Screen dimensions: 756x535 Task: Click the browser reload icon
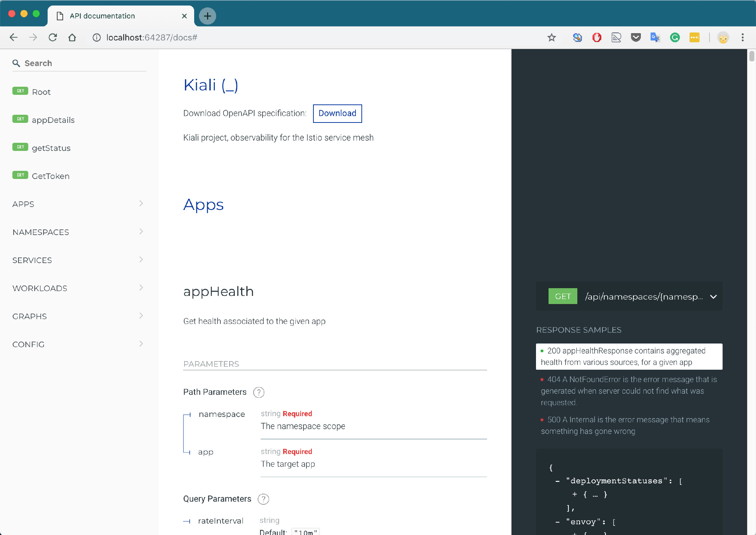(x=53, y=38)
